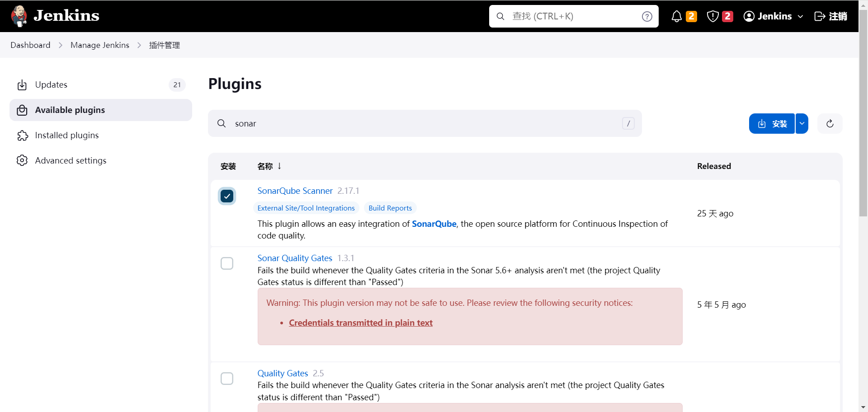
Task: Open the Sonar Quality Gates plugin link
Action: coord(295,258)
